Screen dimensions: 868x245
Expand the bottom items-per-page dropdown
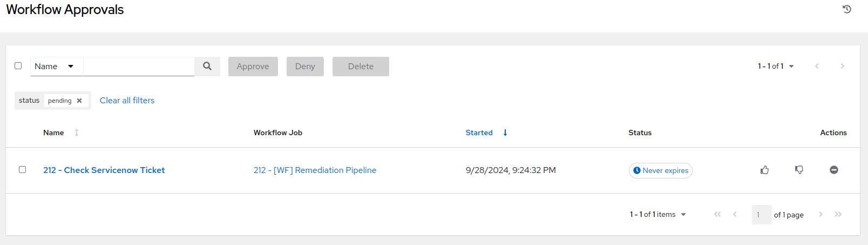click(658, 215)
